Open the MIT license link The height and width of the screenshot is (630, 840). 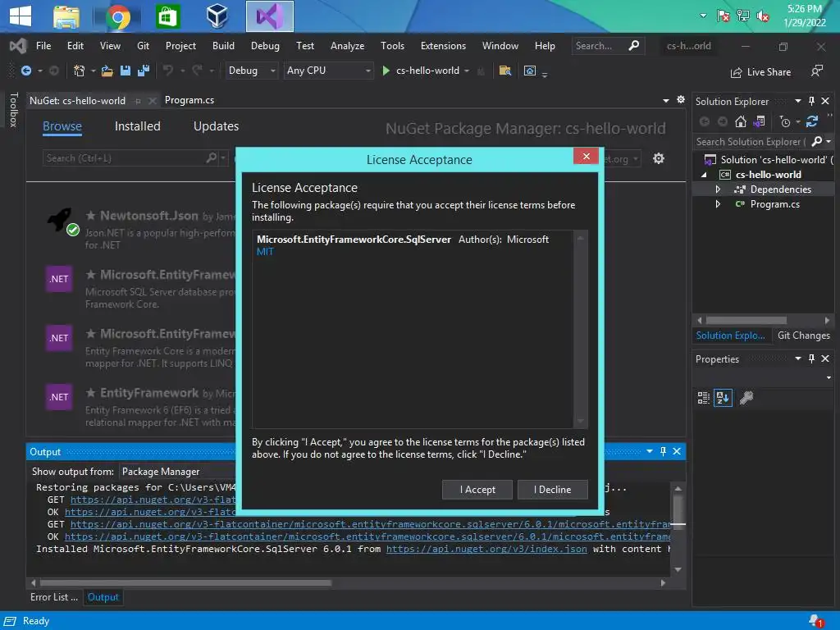[x=265, y=252]
